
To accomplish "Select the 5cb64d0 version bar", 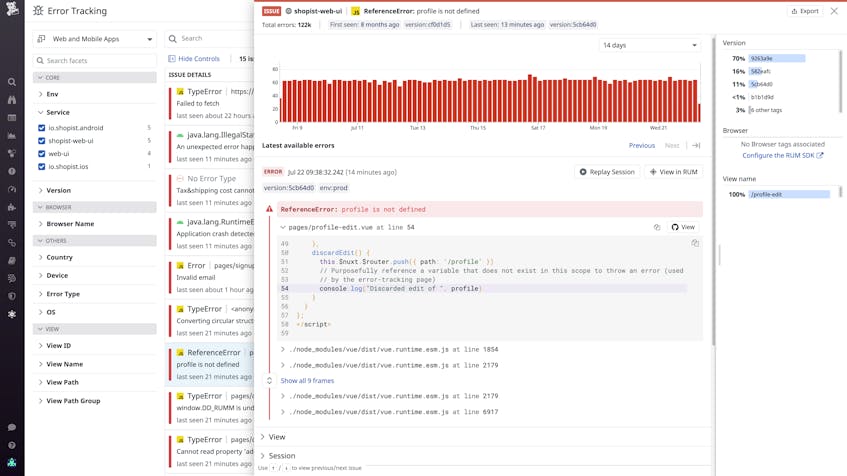I will [762, 84].
